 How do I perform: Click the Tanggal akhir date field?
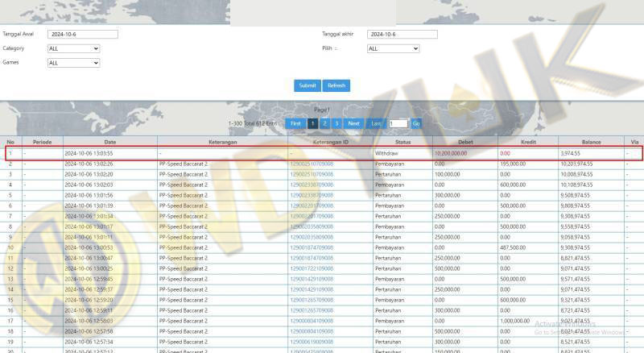(401, 35)
